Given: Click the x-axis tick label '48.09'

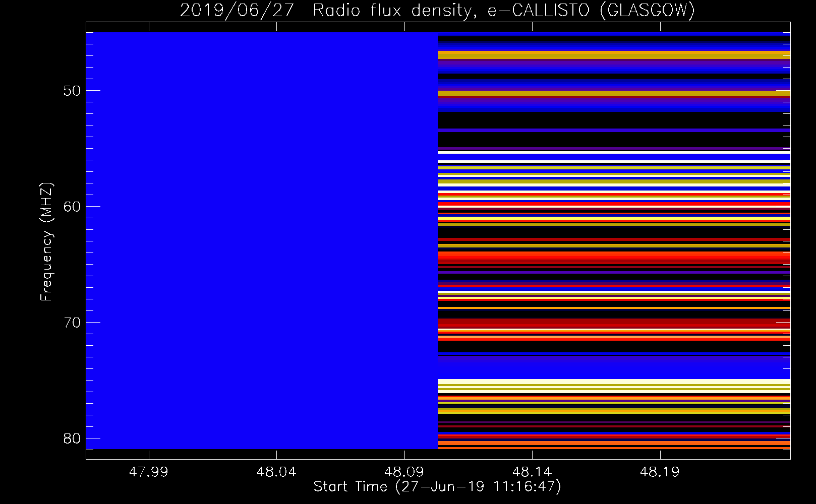Looking at the screenshot, I should (403, 472).
